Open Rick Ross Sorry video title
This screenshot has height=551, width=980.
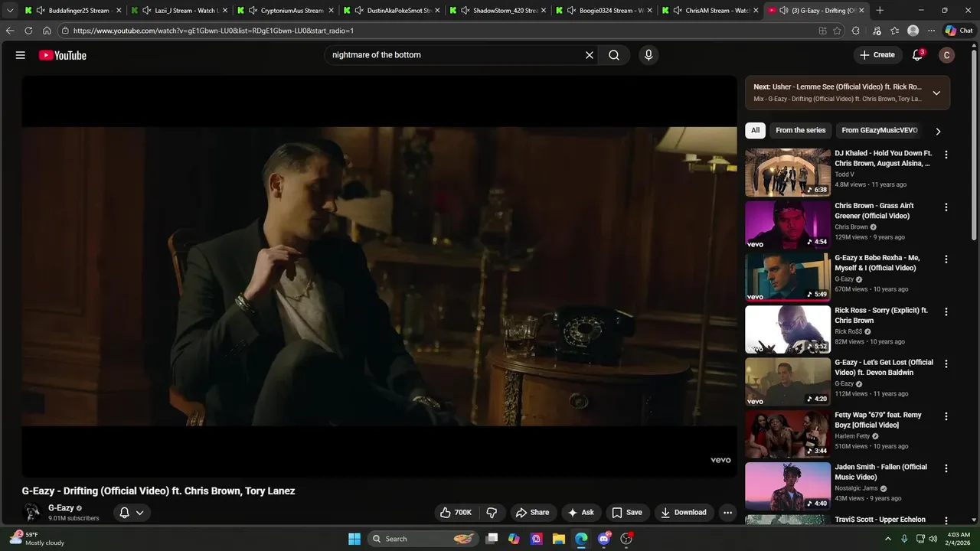click(881, 315)
